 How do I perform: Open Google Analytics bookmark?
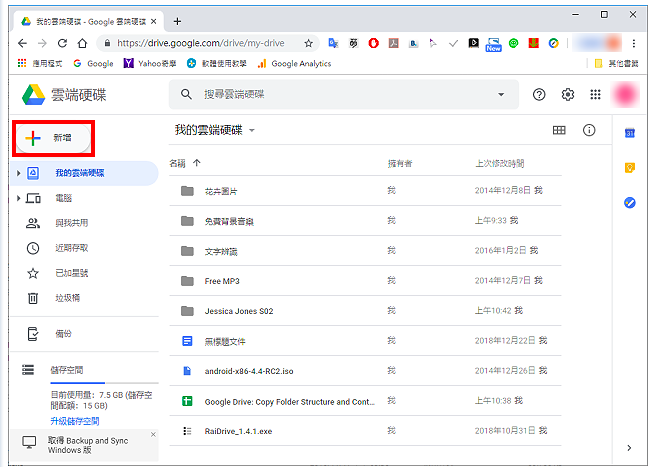pyautogui.click(x=294, y=63)
